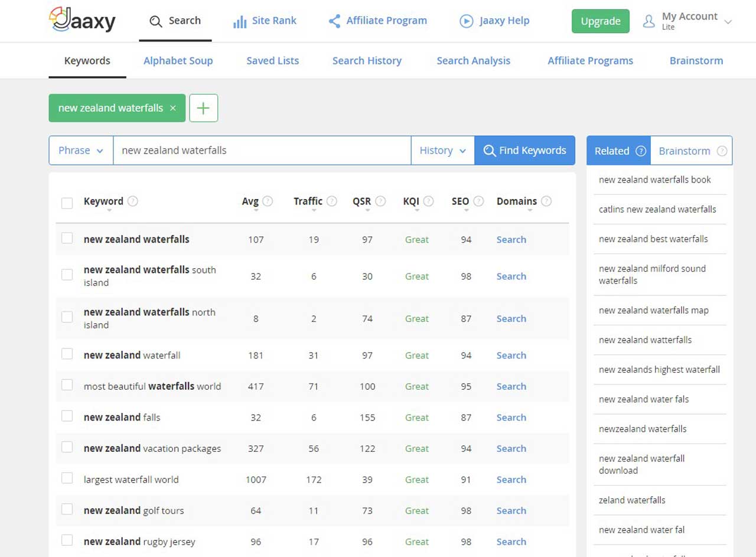Click the help icon next to Traffic column
The width and height of the screenshot is (756, 557).
[x=332, y=201]
